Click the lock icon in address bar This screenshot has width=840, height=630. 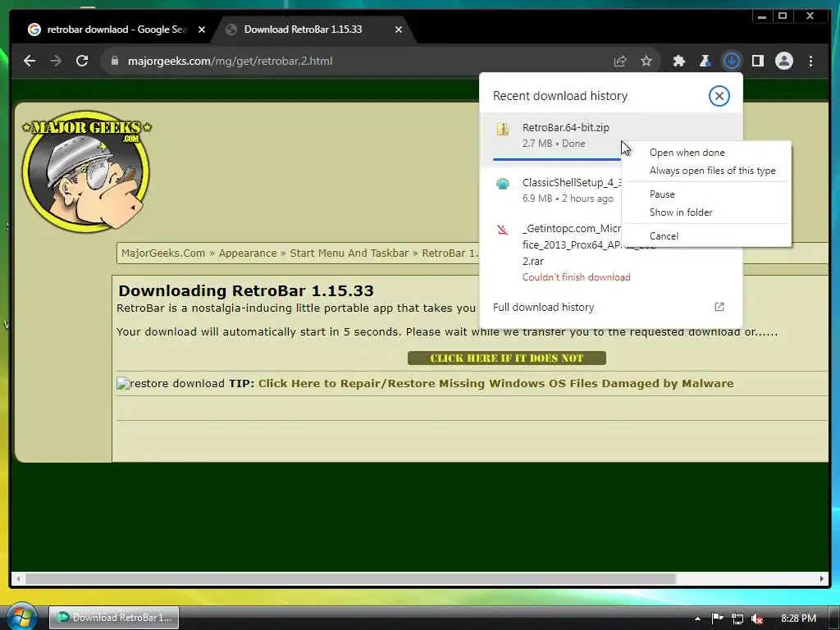pos(114,61)
